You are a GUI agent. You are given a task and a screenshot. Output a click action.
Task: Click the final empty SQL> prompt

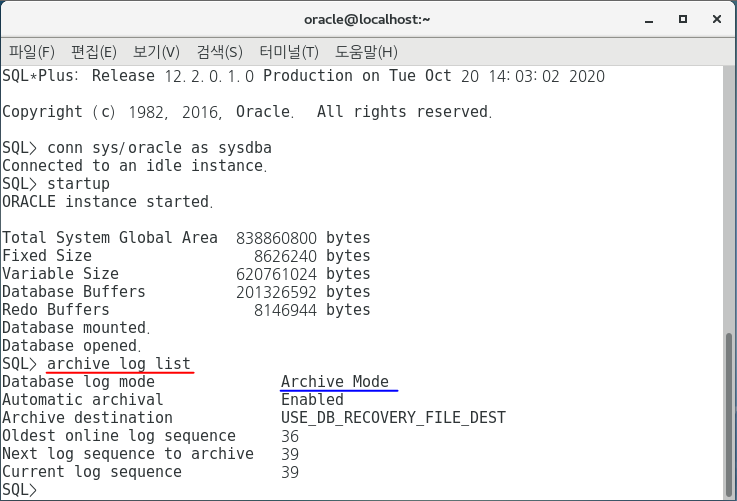pyautogui.click(x=19, y=490)
